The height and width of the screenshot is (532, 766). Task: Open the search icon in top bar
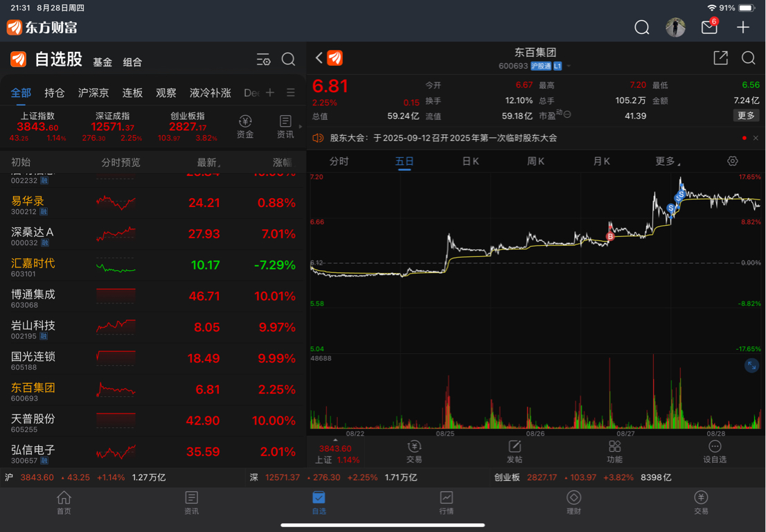coord(641,27)
